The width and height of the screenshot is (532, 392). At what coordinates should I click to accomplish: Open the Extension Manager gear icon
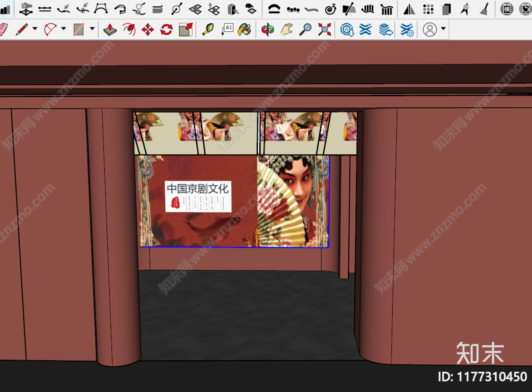(407, 29)
